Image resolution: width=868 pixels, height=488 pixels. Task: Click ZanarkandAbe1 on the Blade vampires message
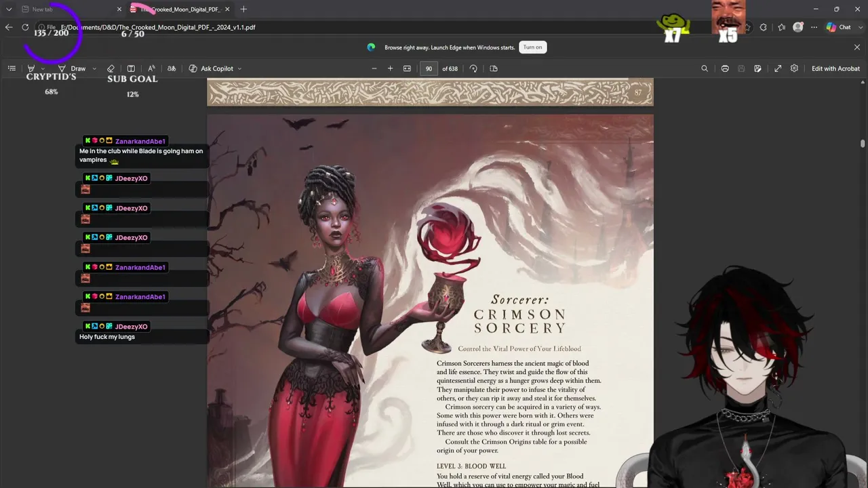coord(140,141)
